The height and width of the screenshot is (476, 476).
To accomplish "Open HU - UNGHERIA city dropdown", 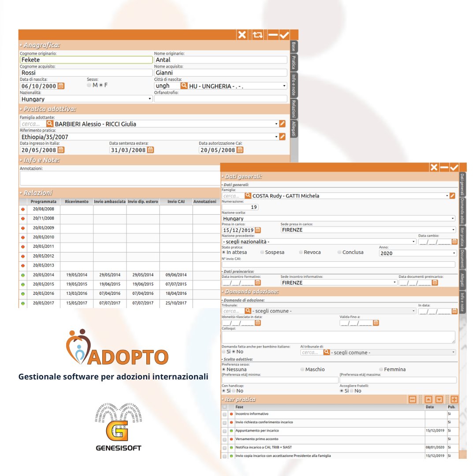I will [238, 86].
